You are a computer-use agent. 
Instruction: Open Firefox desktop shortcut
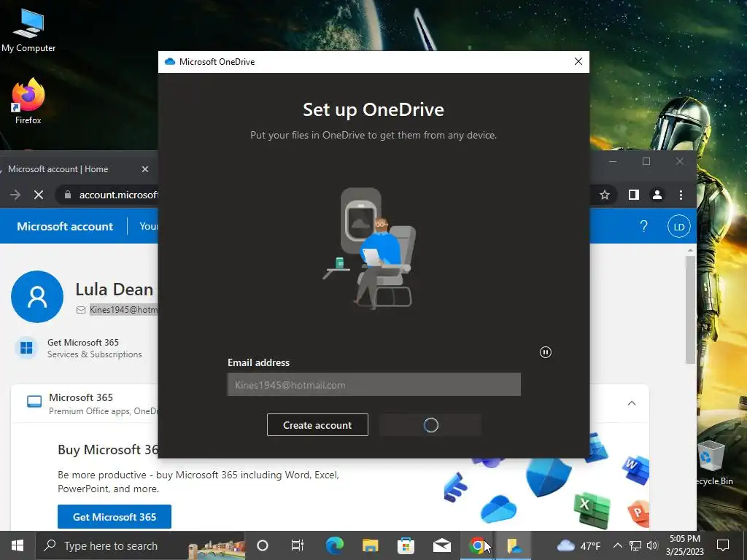point(28,101)
